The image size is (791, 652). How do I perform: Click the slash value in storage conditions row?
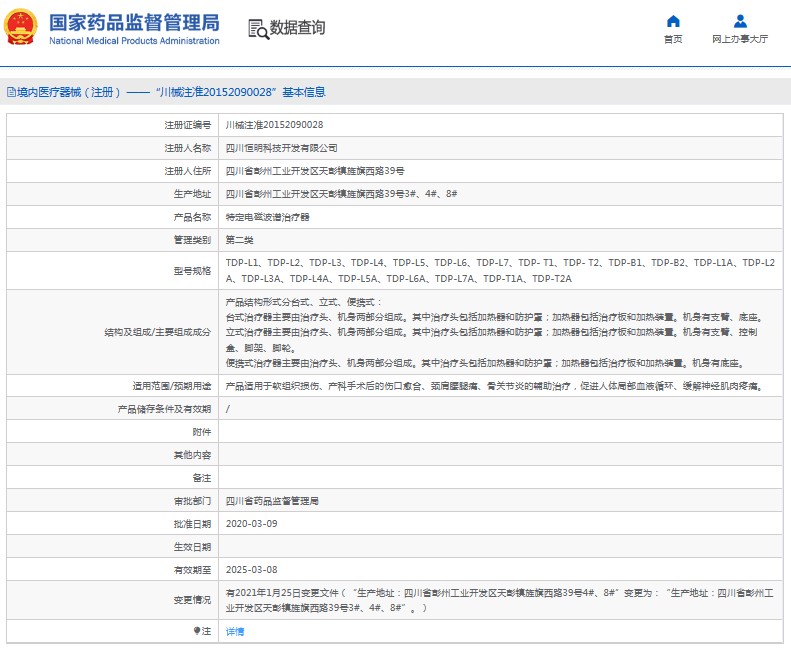tap(228, 409)
